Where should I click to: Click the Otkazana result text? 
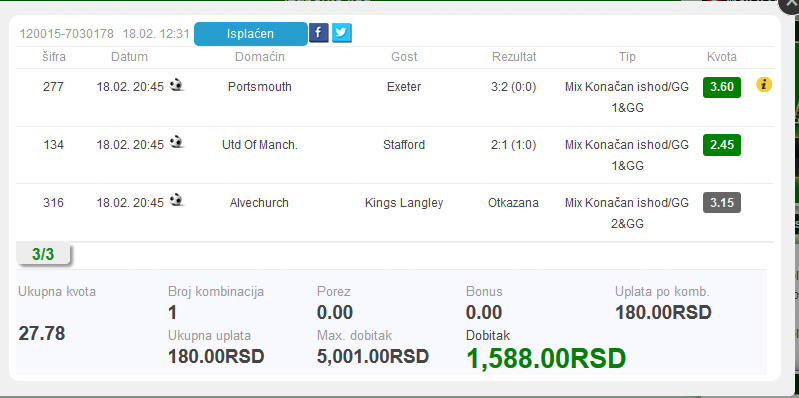click(513, 203)
